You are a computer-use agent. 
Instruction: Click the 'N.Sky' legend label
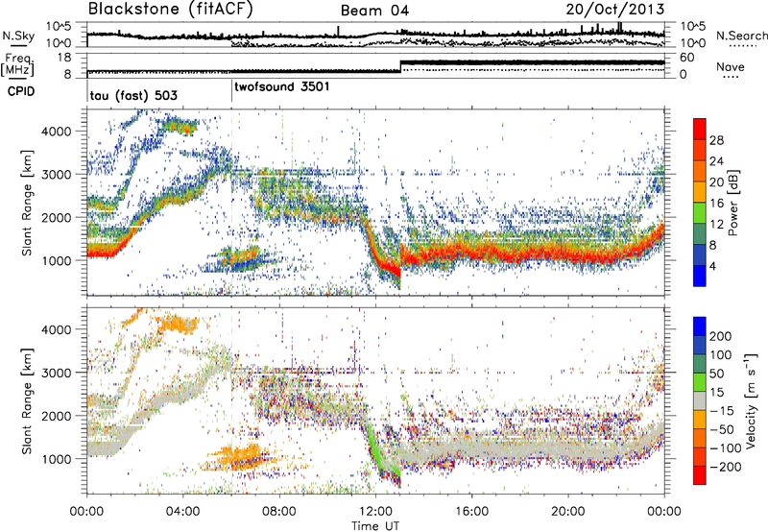[18, 36]
